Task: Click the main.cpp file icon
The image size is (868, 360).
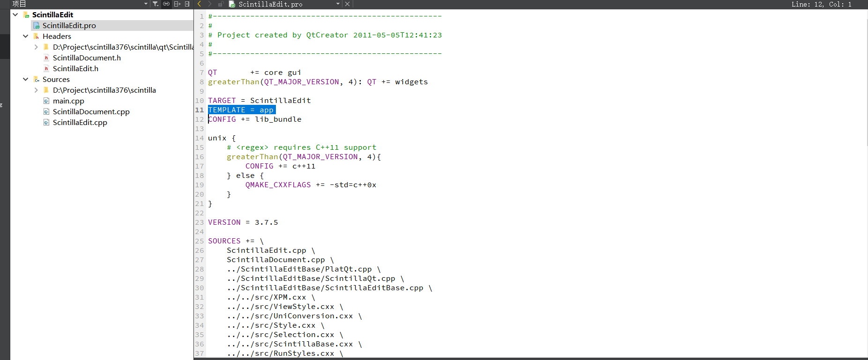Action: click(x=46, y=101)
